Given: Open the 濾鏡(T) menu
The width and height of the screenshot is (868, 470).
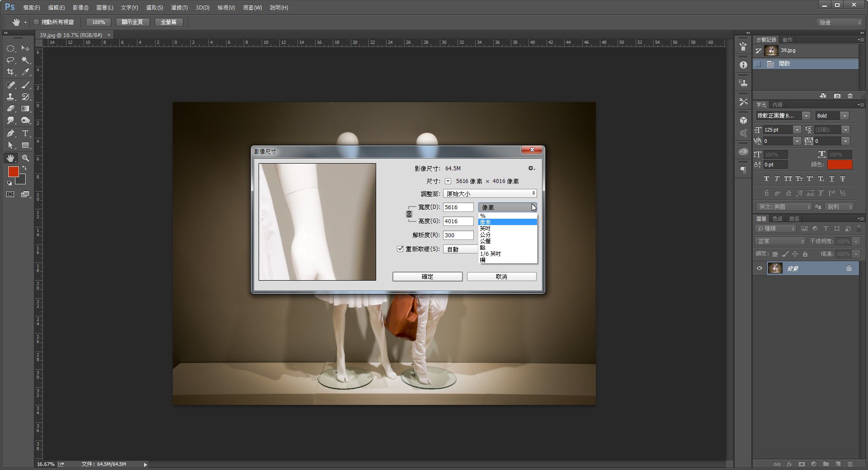Looking at the screenshot, I should [x=179, y=8].
